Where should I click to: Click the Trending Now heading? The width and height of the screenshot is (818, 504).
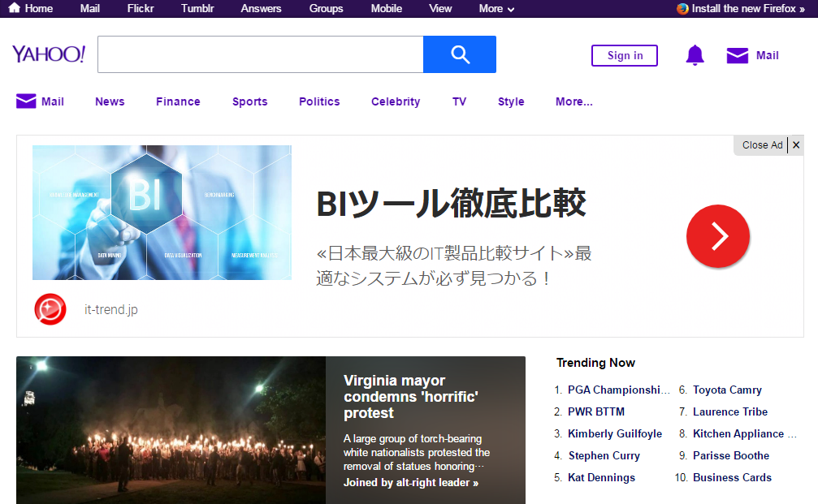point(595,363)
